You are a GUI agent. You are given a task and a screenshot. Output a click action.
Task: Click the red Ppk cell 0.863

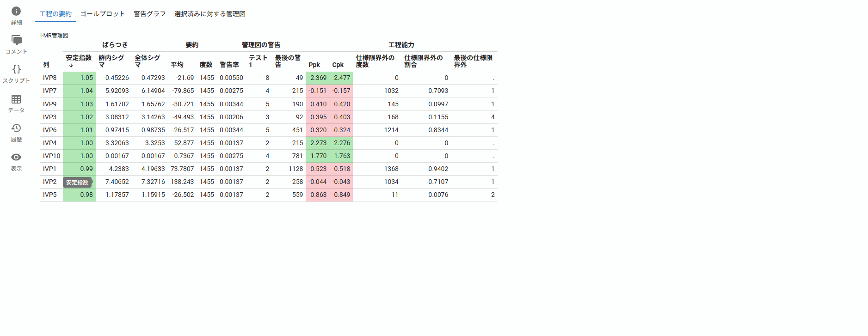[318, 195]
